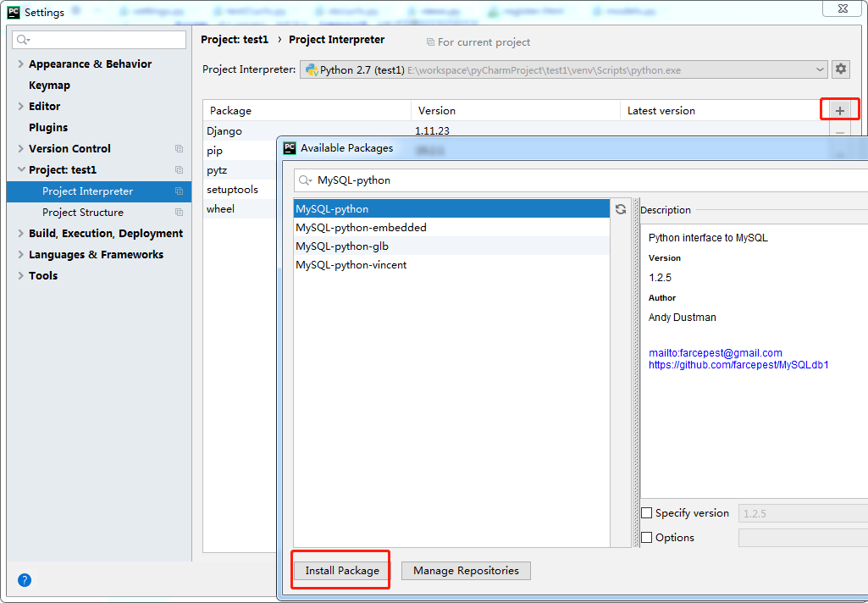Open the GitHub MySQLdb1 link
The image size is (868, 603).
click(738, 365)
